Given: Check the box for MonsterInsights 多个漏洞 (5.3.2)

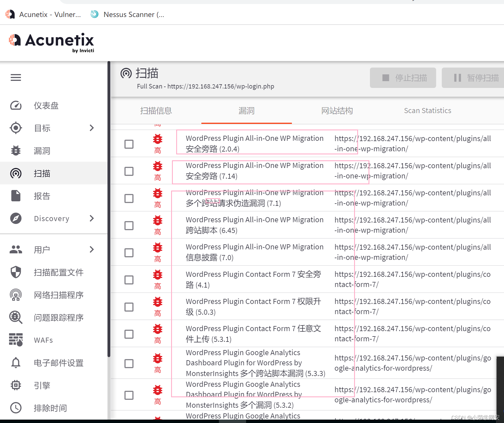Looking at the screenshot, I should tap(129, 395).
